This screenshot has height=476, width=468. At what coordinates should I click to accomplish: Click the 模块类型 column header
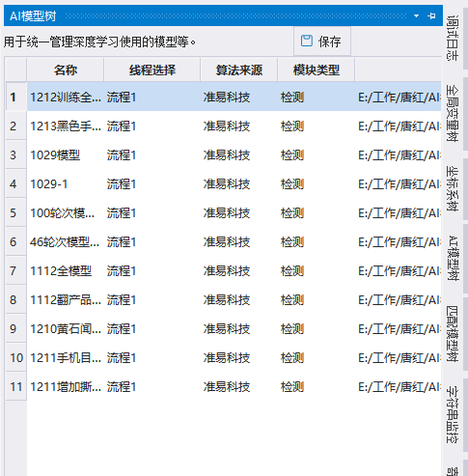317,70
